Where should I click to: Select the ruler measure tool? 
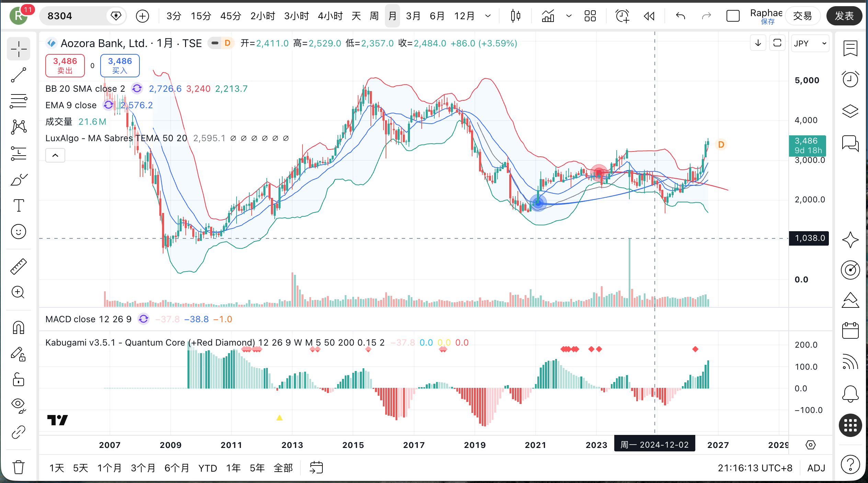[19, 267]
